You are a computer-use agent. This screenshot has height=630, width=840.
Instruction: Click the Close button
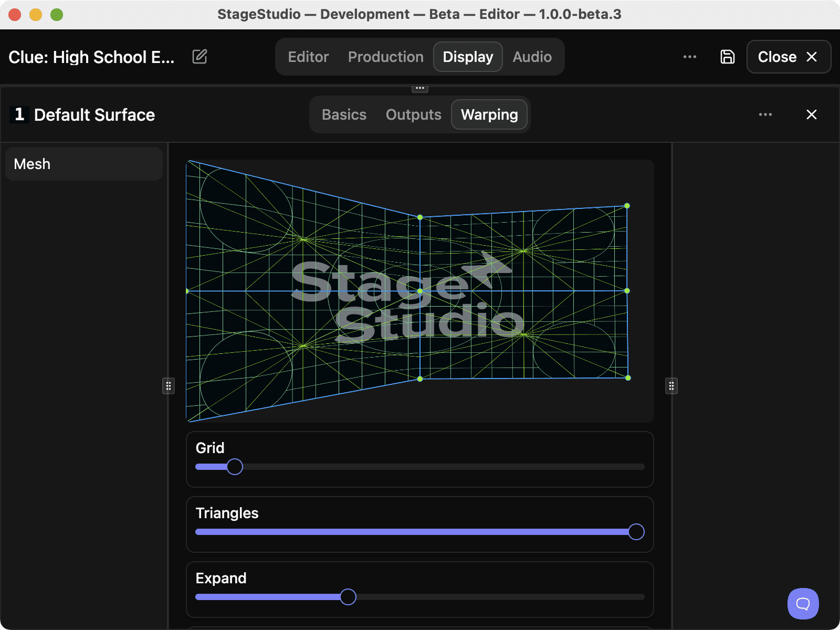(x=789, y=57)
